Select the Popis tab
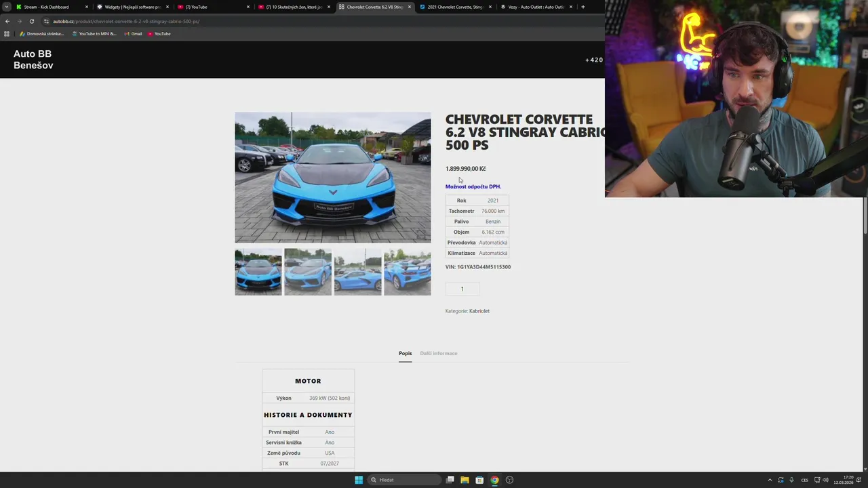Screen dimensions: 868x488 pyautogui.click(x=405, y=353)
